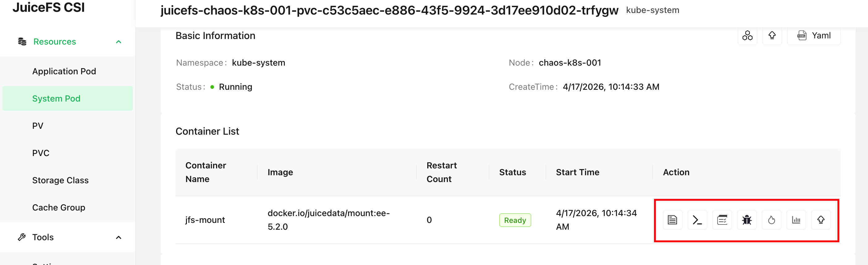Launch terminal shell icon for jfs-mount container
Screen dimensions: 868x265
pyautogui.click(x=697, y=220)
